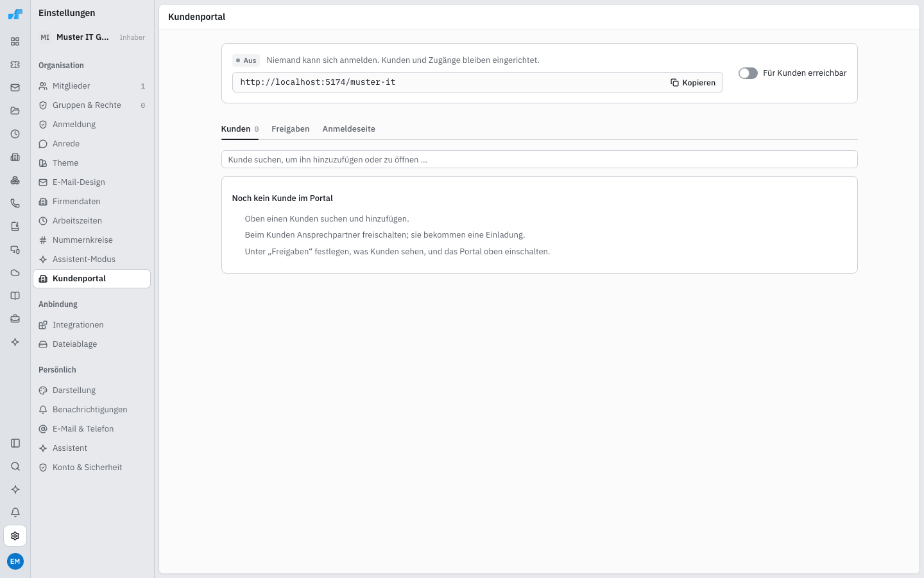Select Assistent-Modus in the settings list

[x=92, y=259]
